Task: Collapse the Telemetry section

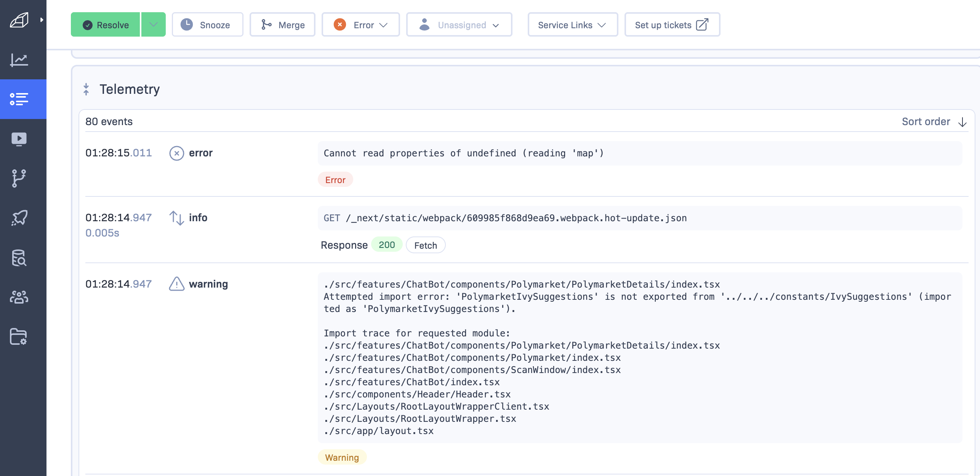Action: [86, 89]
